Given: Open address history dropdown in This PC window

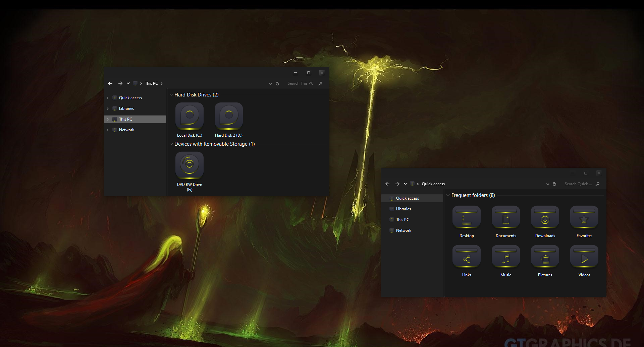Looking at the screenshot, I should [x=271, y=84].
